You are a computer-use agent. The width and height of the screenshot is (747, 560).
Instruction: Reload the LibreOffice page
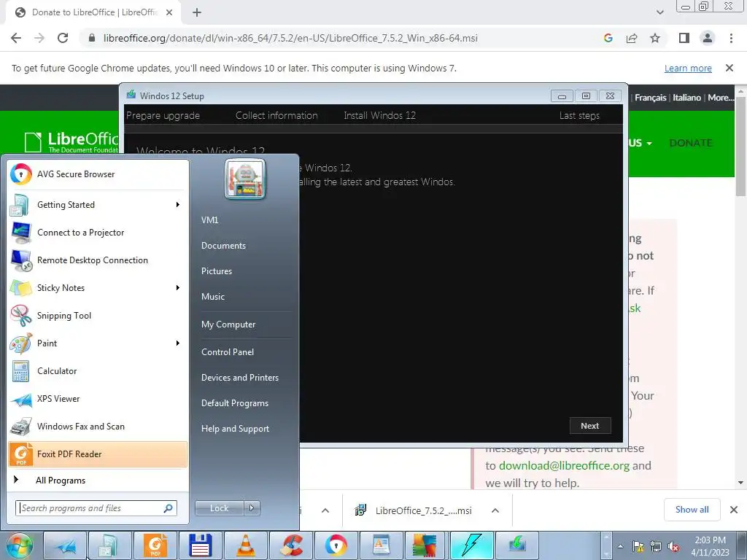tap(63, 38)
